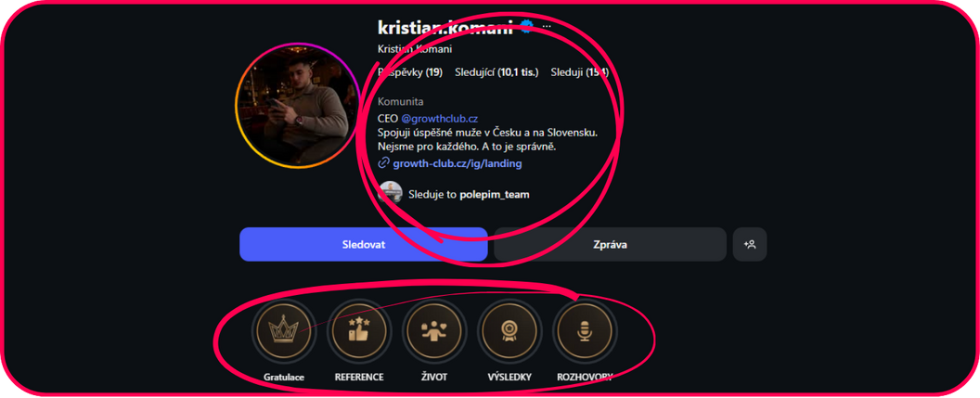Viewport: 980px width, 398px height.
Task: Open the Sleduji following list
Action: click(x=579, y=72)
